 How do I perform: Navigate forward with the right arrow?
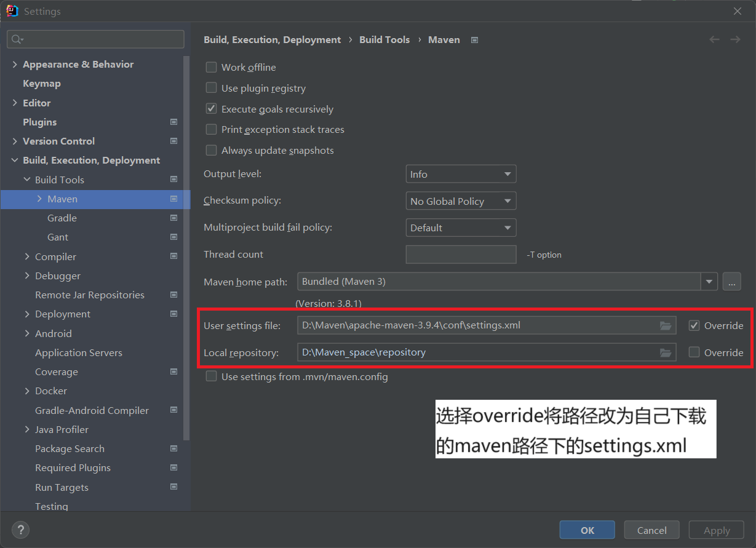coord(735,39)
